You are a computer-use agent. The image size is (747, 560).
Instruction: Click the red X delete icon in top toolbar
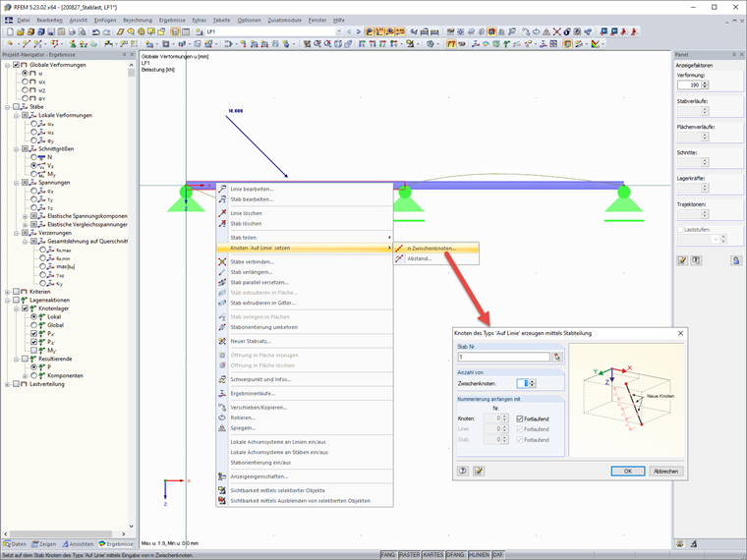tap(556, 31)
